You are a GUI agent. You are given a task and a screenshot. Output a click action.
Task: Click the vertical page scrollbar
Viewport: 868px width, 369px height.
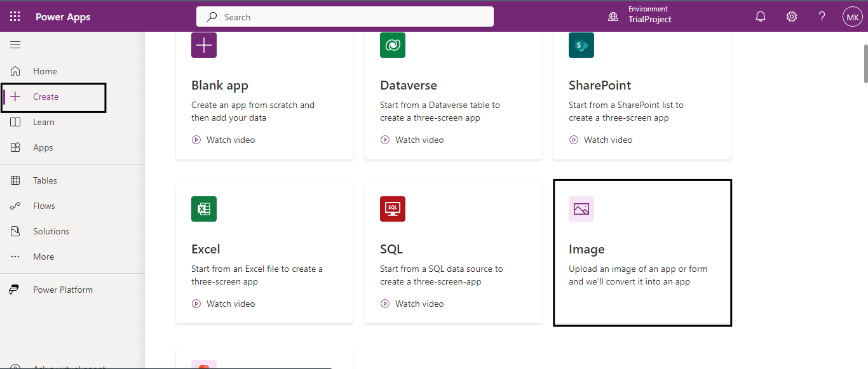point(865,64)
